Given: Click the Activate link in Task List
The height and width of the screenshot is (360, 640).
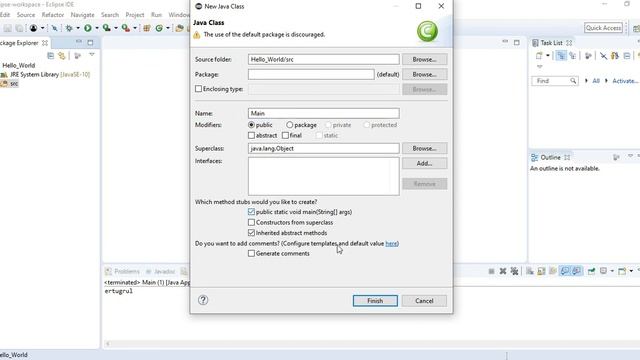Looking at the screenshot, I should pyautogui.click(x=625, y=81).
